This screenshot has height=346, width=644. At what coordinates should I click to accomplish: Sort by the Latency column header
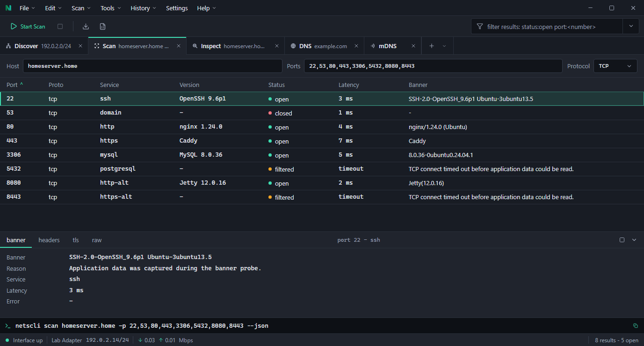(349, 85)
